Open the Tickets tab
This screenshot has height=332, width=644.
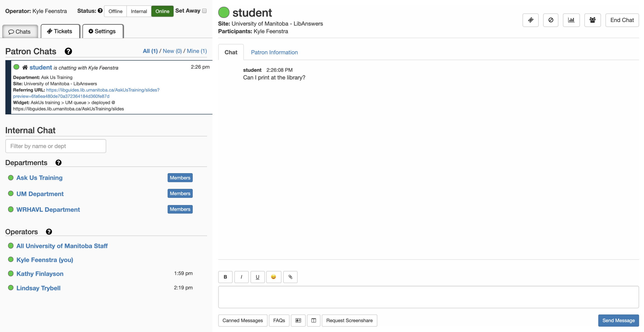[x=60, y=31]
